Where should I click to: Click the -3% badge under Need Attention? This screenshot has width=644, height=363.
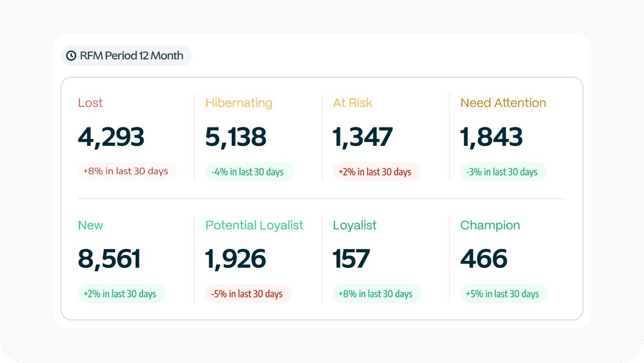click(504, 172)
